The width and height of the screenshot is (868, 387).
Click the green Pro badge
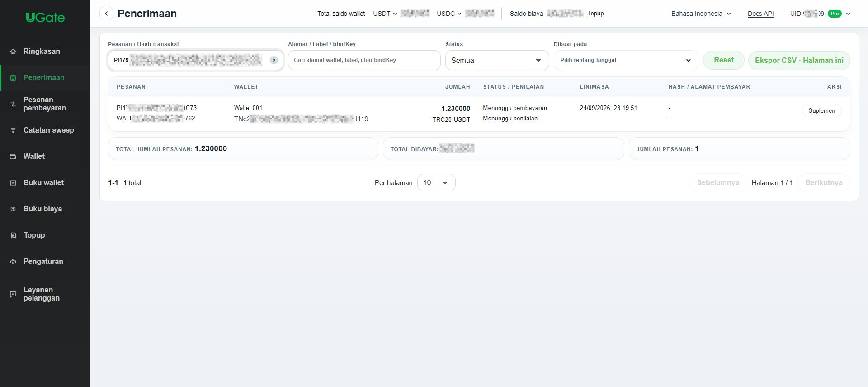(x=835, y=14)
